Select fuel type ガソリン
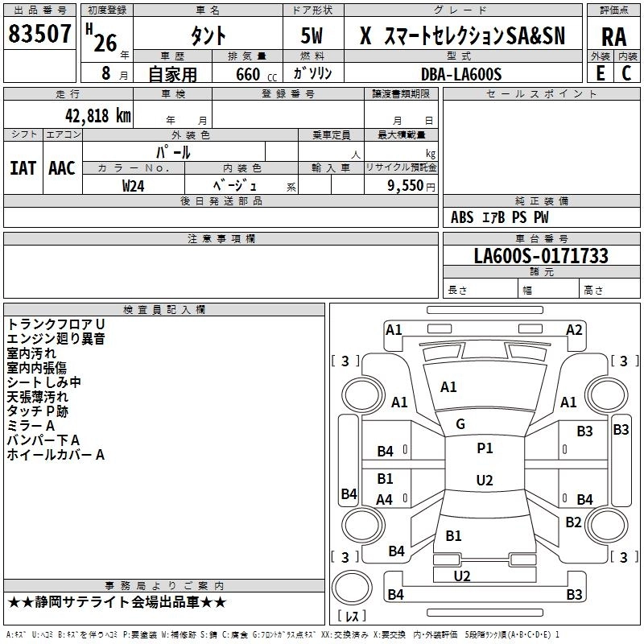The width and height of the screenshot is (644, 644). click(x=312, y=73)
